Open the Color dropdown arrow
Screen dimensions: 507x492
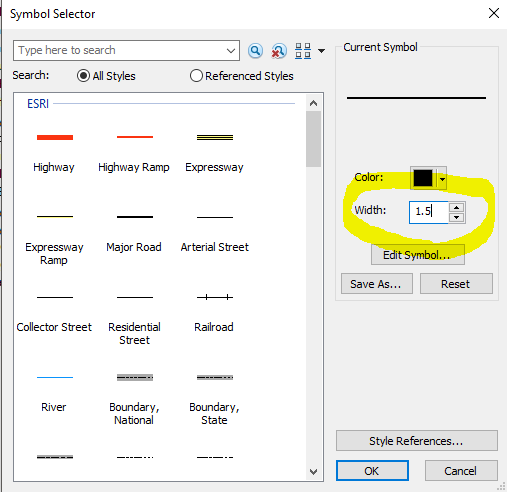[x=442, y=178]
